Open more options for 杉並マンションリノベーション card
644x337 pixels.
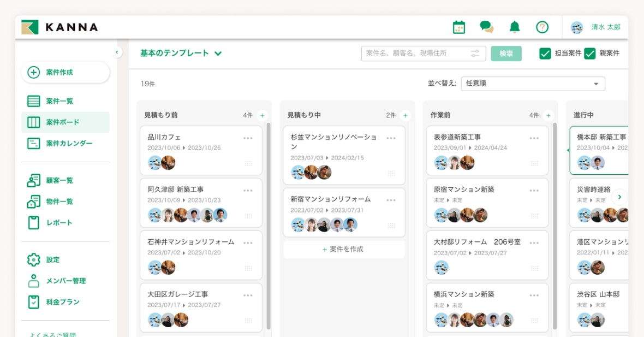tap(391, 138)
